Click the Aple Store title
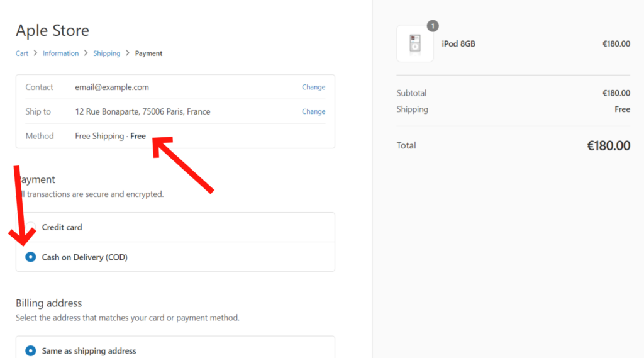This screenshot has width=644, height=358. click(x=53, y=30)
